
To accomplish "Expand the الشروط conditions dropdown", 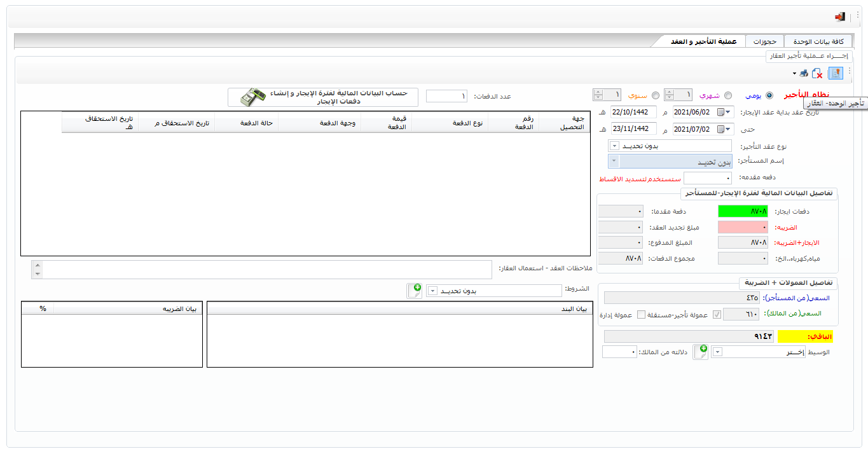I will click(431, 291).
